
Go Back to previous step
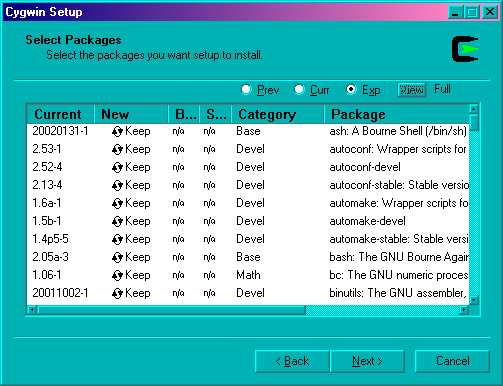tap(292, 361)
